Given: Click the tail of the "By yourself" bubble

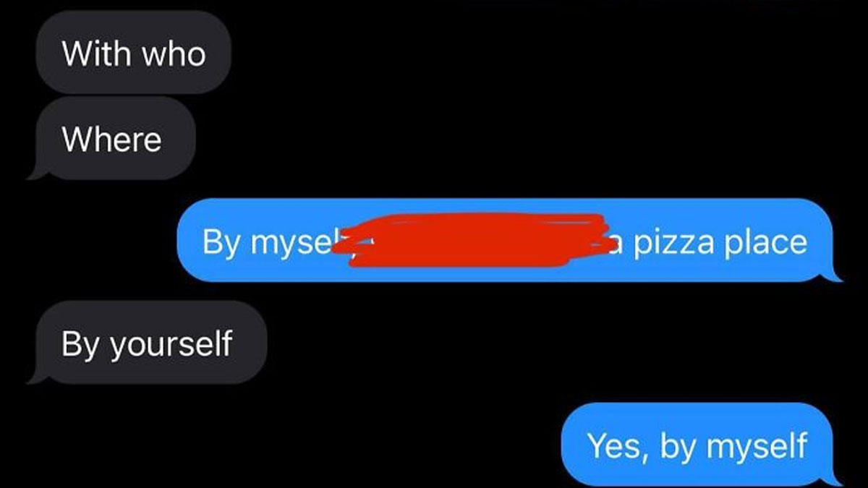Looking at the screenshot, I should point(35,377).
